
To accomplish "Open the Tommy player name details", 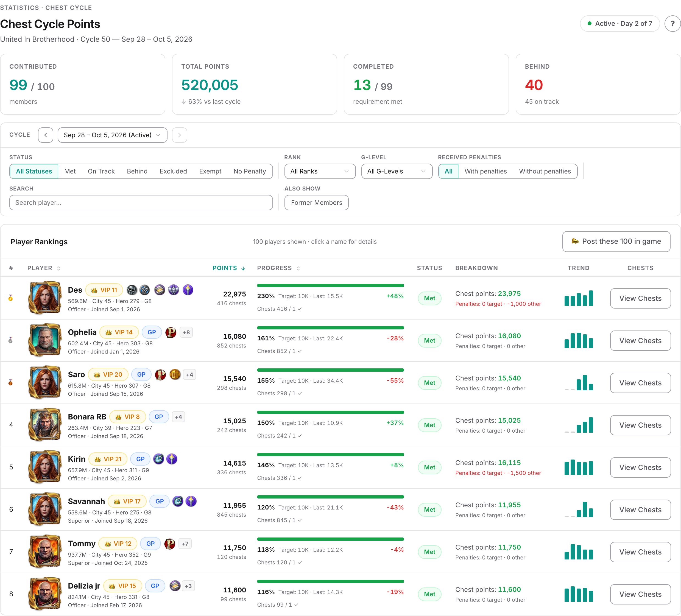I will tap(82, 543).
